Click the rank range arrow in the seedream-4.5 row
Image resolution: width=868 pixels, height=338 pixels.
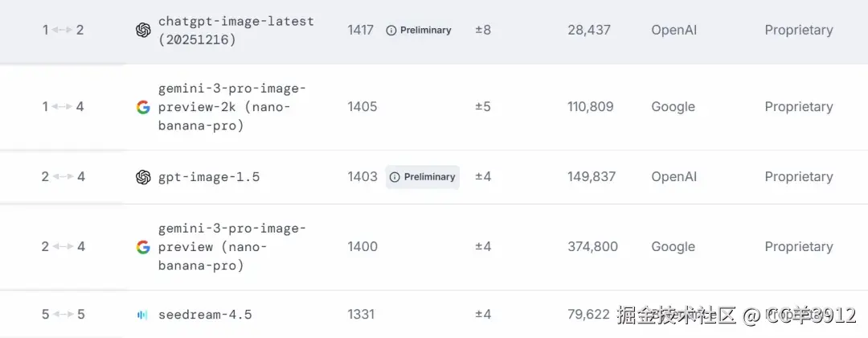63,314
